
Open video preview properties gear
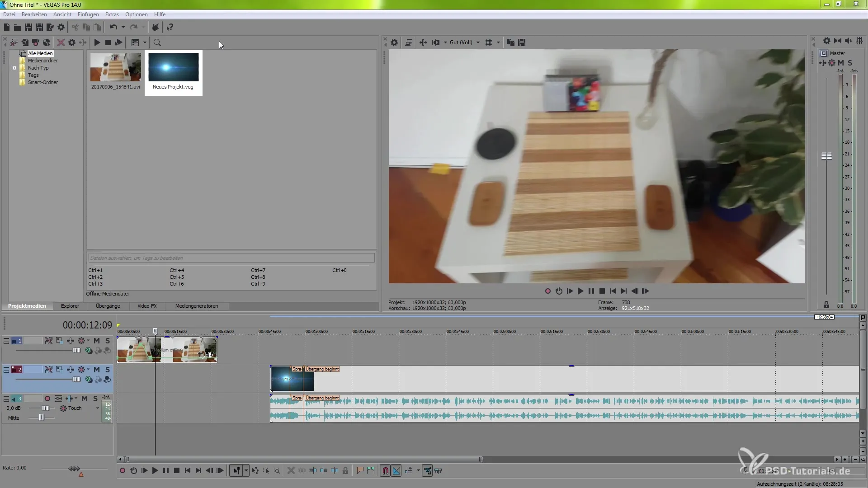pos(394,42)
